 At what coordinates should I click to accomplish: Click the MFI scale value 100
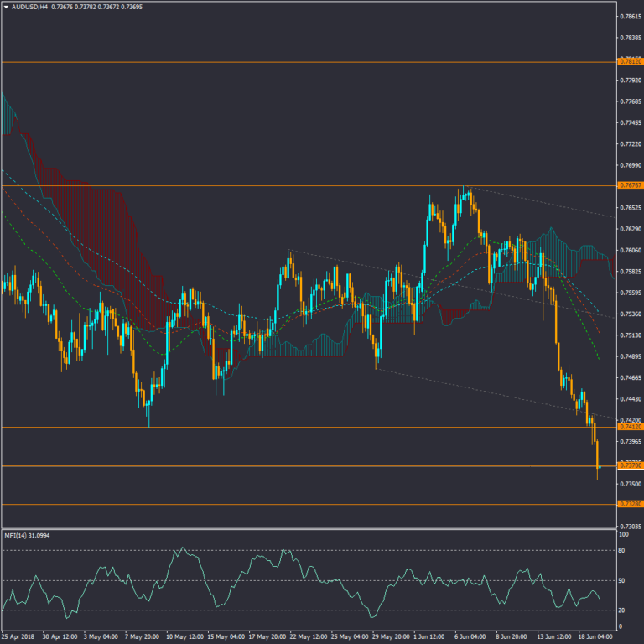[624, 534]
